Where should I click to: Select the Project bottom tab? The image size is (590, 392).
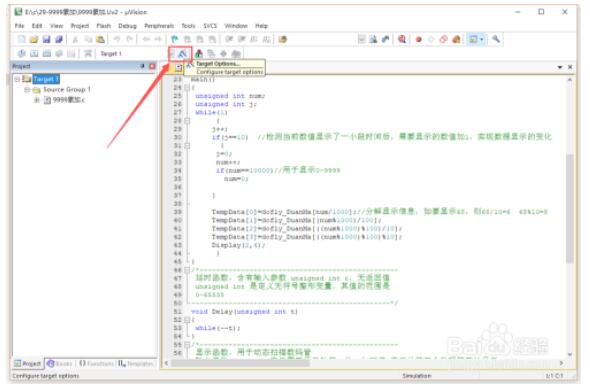27,364
